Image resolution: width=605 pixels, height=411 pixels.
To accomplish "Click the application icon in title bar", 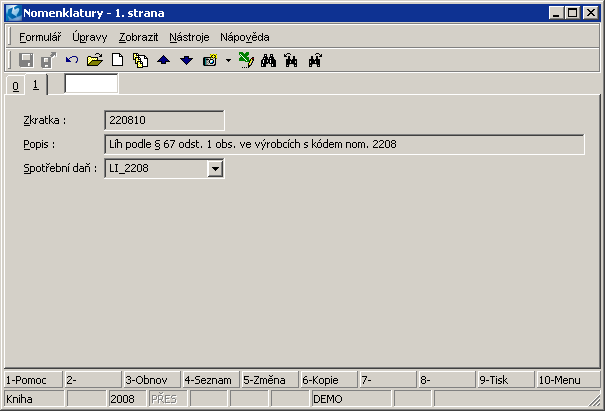I will click(14, 13).
